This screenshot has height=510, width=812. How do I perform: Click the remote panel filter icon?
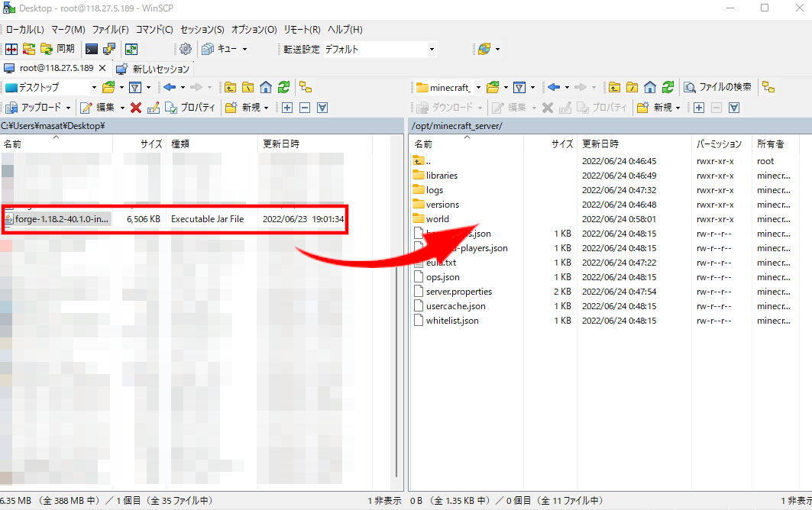click(x=519, y=88)
